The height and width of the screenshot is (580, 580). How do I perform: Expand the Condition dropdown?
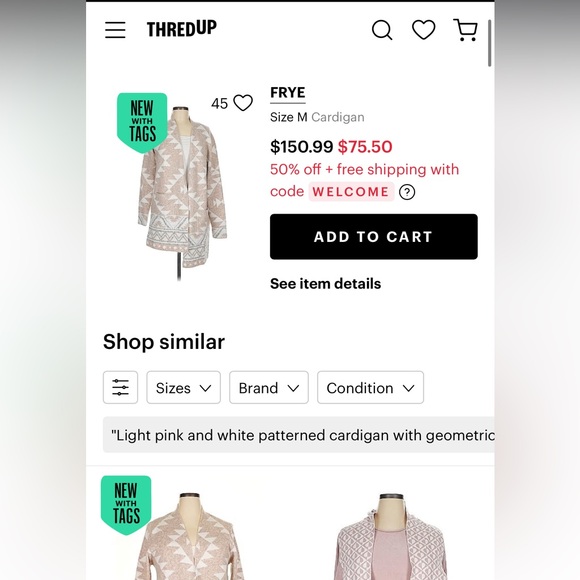point(370,387)
